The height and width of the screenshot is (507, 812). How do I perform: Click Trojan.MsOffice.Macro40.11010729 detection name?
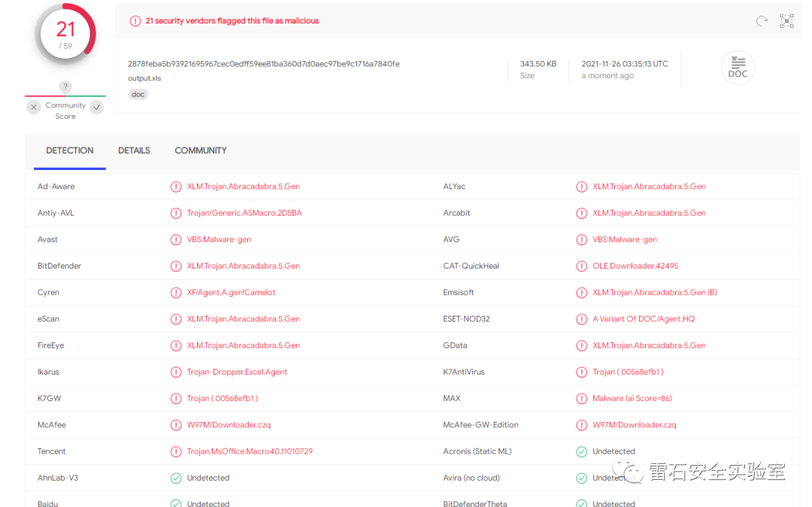point(250,451)
